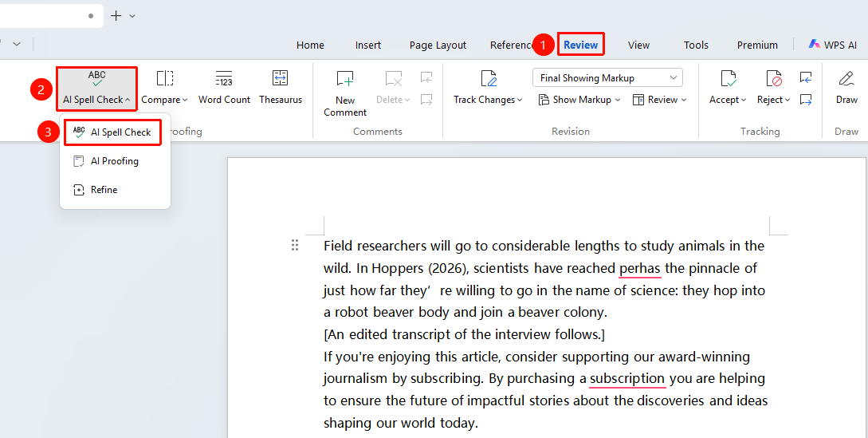Switch to the Home tab
The height and width of the screenshot is (438, 868).
[310, 45]
